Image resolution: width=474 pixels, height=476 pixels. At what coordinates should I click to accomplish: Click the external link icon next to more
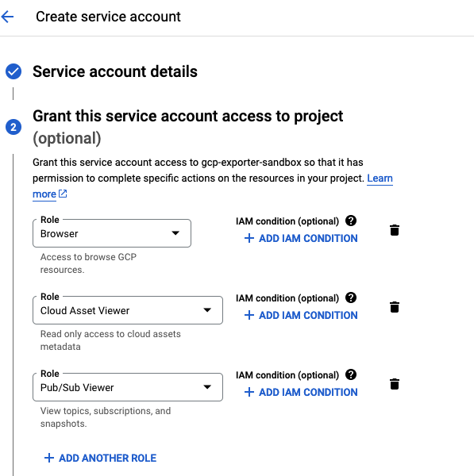pyautogui.click(x=63, y=194)
